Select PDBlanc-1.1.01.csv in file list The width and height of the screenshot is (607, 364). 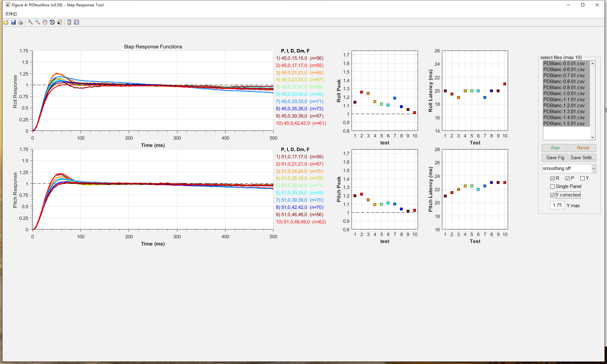(x=566, y=100)
